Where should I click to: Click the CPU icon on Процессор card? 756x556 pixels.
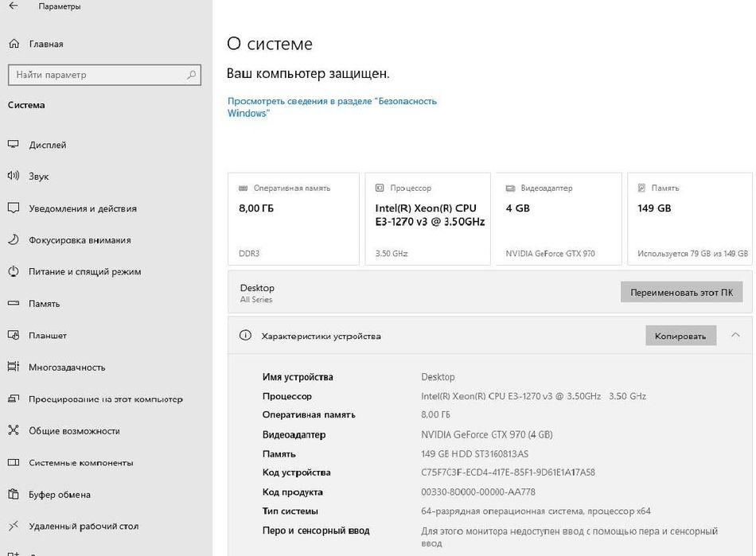(380, 188)
